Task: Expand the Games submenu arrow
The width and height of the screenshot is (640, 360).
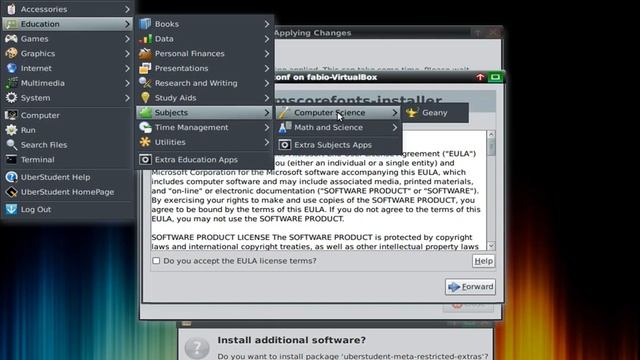Action: pyautogui.click(x=127, y=39)
